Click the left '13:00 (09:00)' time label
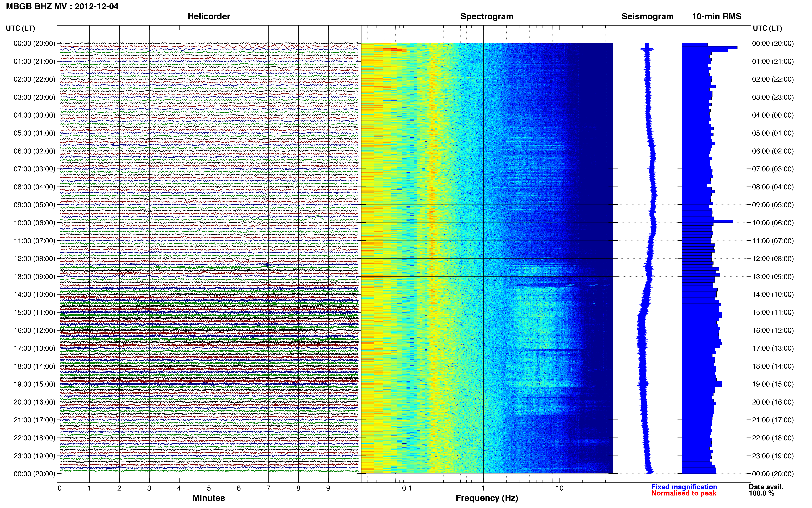Viewport: 812px width, 508px height. pyautogui.click(x=34, y=277)
